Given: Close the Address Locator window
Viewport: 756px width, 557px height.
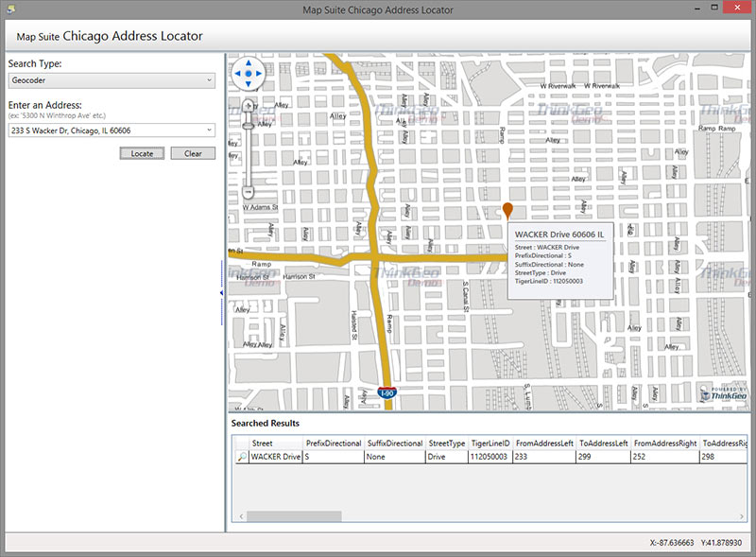Looking at the screenshot, I should pyautogui.click(x=738, y=8).
